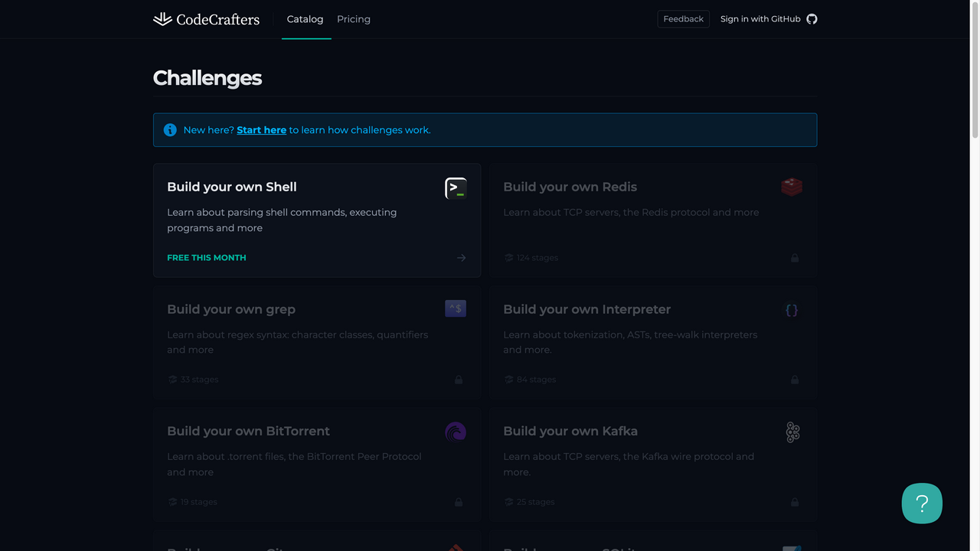Click the grep regex icon
Image resolution: width=980 pixels, height=551 pixels.
click(456, 308)
